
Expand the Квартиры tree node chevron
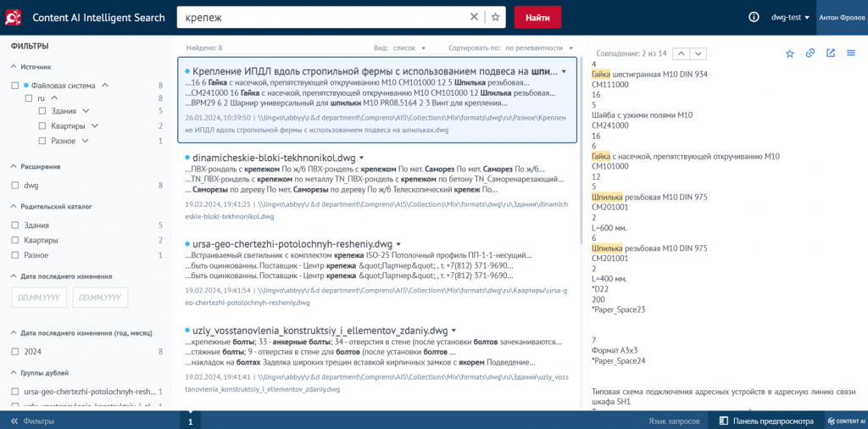[x=94, y=125]
